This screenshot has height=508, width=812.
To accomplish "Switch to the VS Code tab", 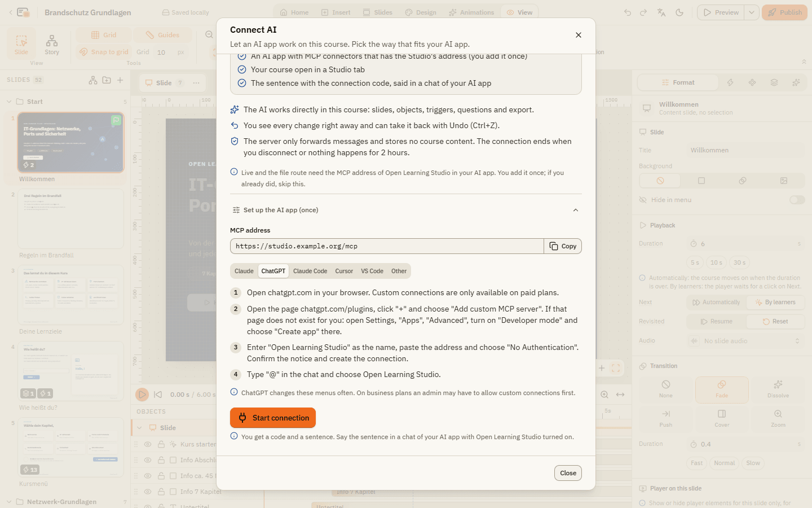I will 372,271.
